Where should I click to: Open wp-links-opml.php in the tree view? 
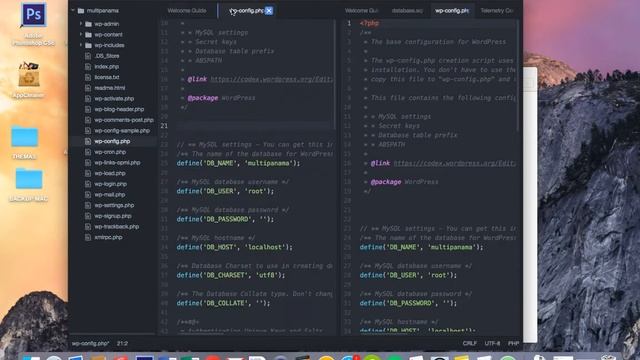coord(117,162)
